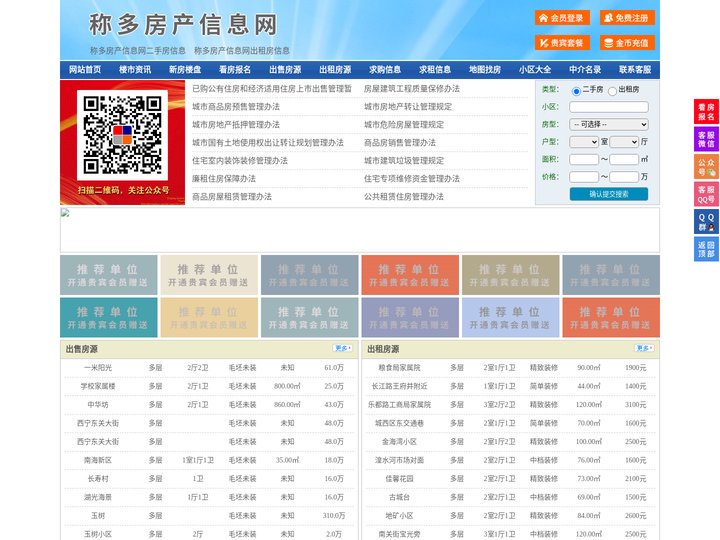Open the 中介名录 nav item
Viewport: 720px width, 540px height.
pos(585,70)
